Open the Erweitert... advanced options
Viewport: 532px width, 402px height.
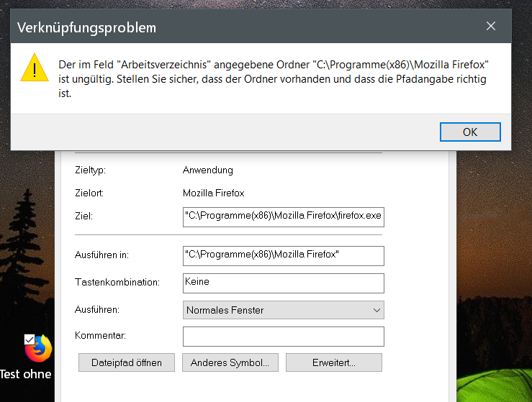[x=334, y=362]
